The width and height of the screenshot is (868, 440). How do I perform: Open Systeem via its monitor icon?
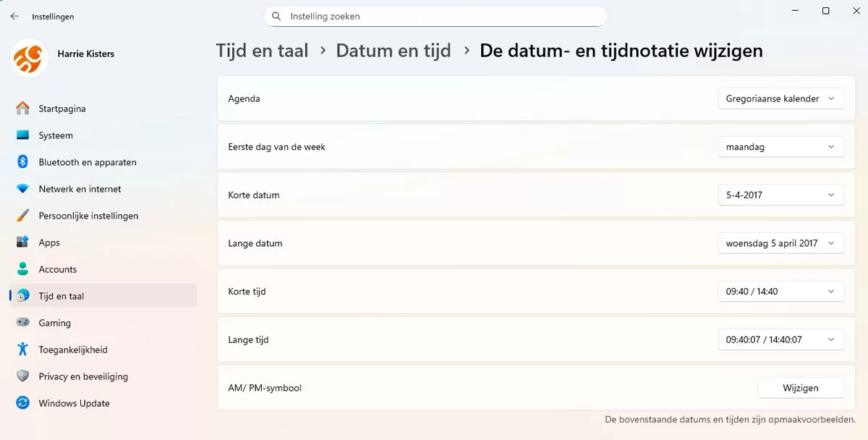pyautogui.click(x=23, y=135)
